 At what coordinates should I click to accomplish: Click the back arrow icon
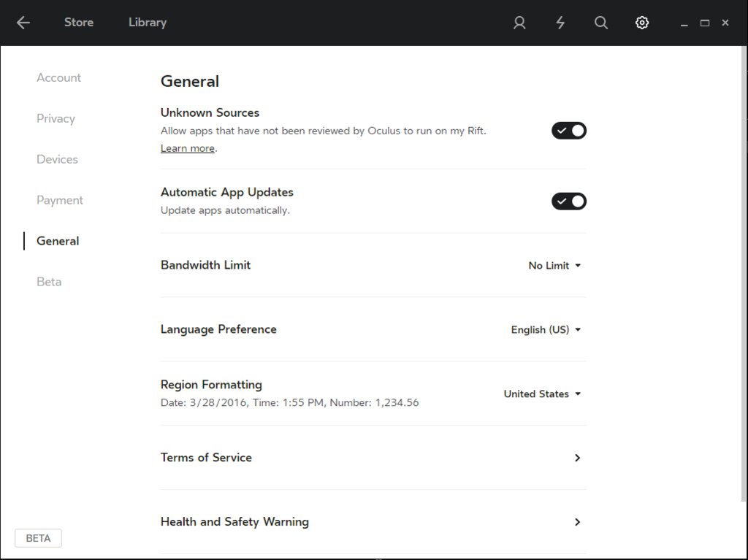[x=23, y=23]
